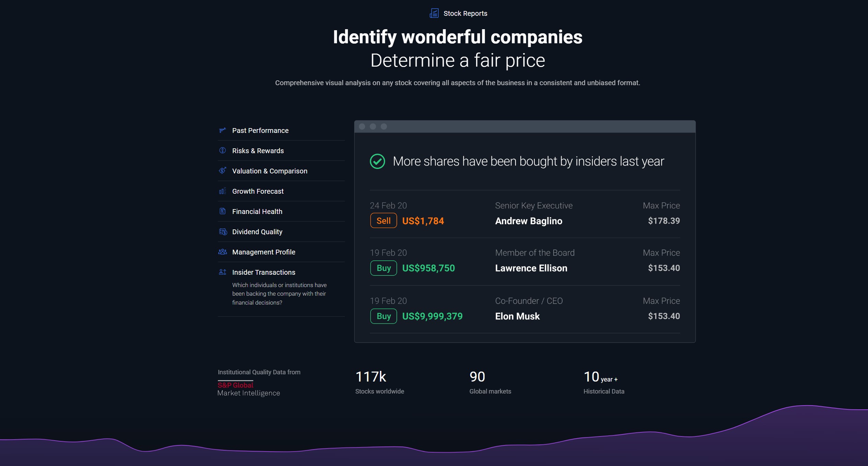Switch to Growth Forecast section
Viewport: 868px width, 466px height.
point(258,191)
